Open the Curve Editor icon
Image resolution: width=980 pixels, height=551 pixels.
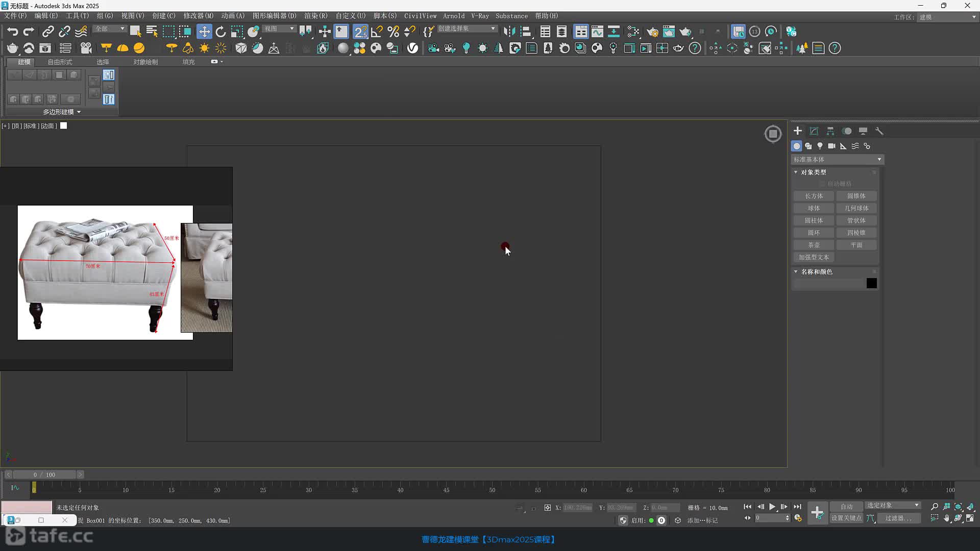point(597,32)
